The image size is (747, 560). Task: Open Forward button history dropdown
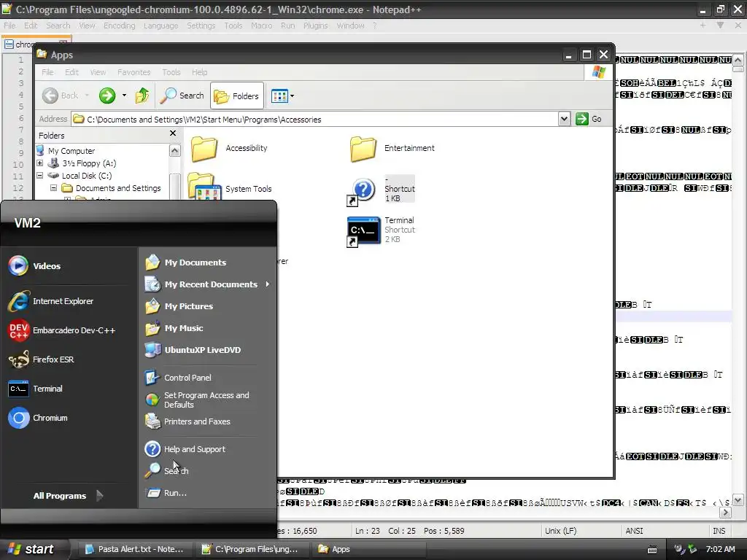124,96
